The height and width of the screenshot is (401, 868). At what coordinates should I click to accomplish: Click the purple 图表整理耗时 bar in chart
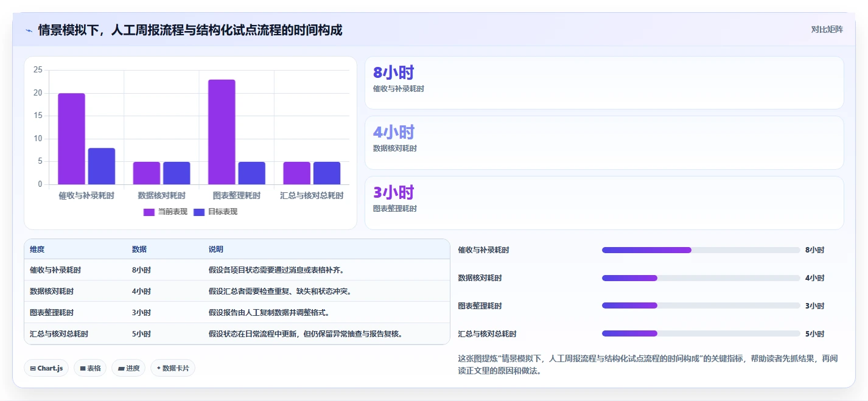(222, 132)
